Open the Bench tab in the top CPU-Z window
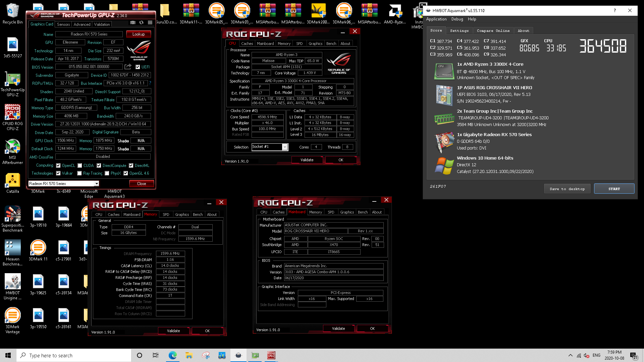644x362 pixels. coord(331,44)
